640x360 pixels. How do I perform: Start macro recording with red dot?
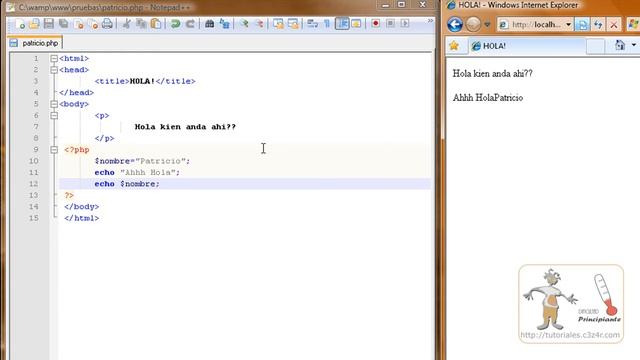pyautogui.click(x=376, y=24)
